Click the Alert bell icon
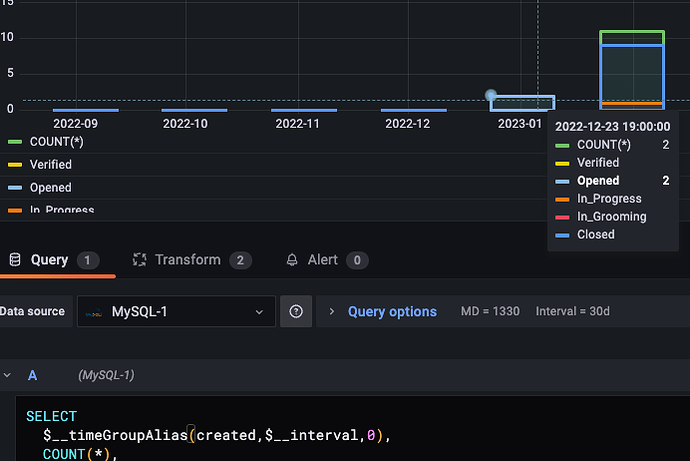This screenshot has width=690, height=461. point(292,260)
